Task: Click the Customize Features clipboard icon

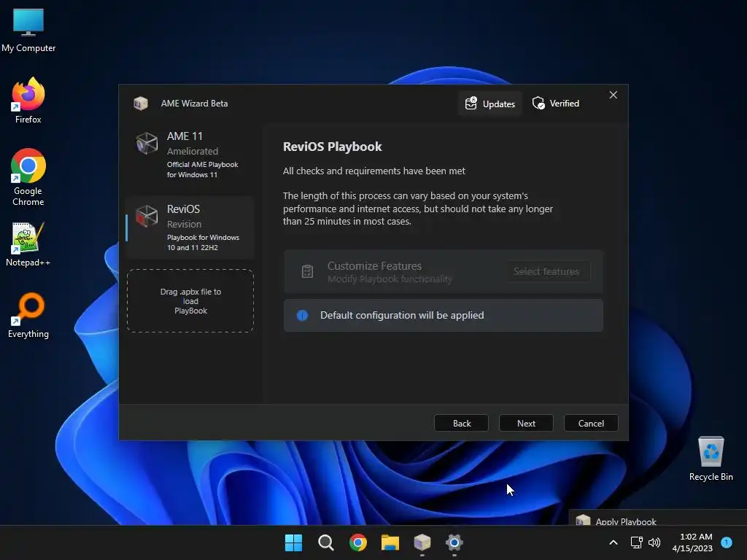Action: (307, 271)
